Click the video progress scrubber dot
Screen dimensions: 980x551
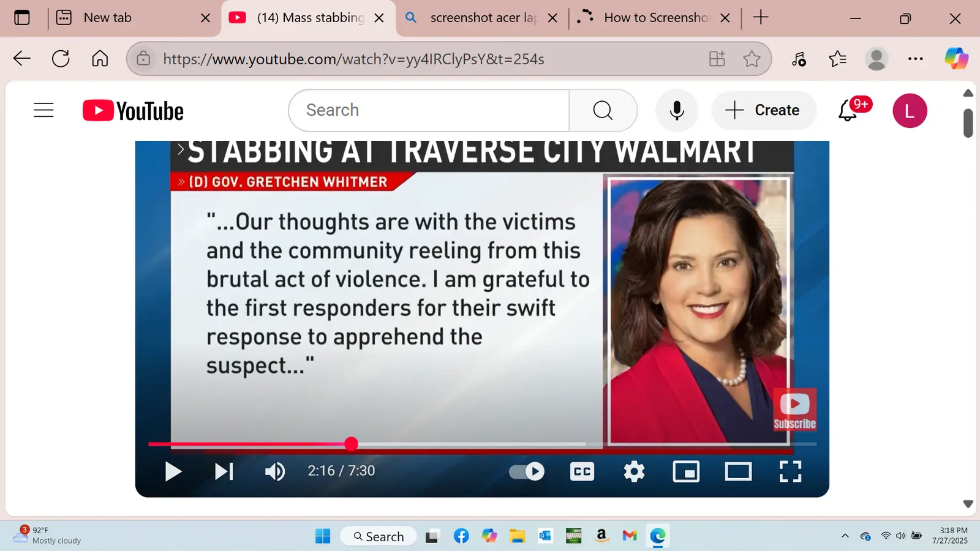[351, 444]
